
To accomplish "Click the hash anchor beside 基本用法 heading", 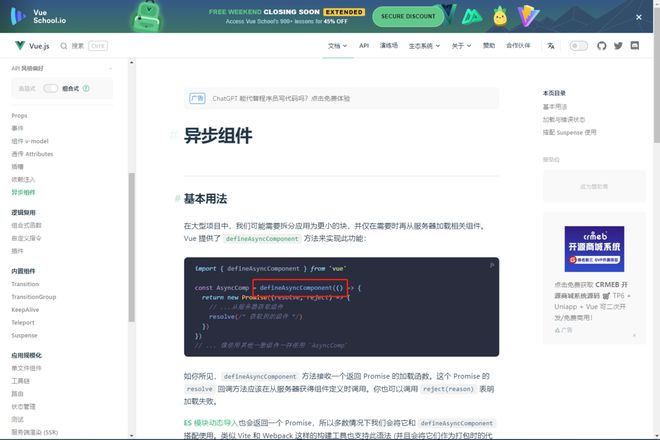I will coord(177,199).
